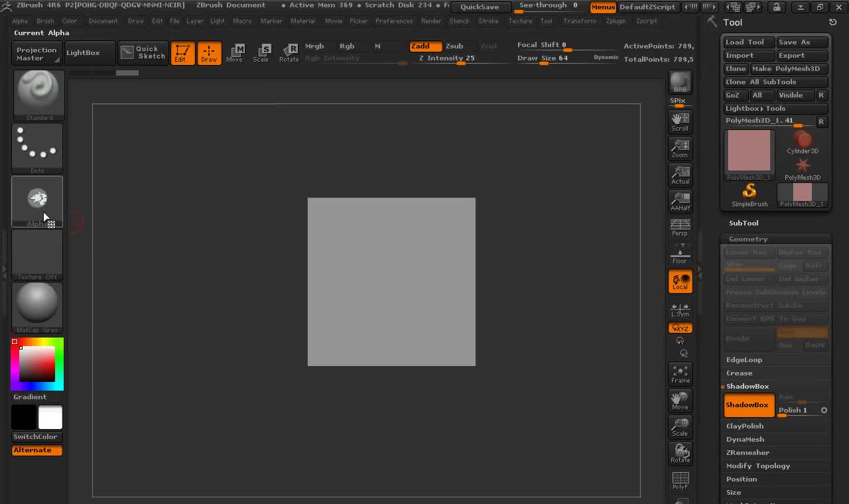Expand the SubTool section
This screenshot has width=849, height=504.
[x=744, y=223]
